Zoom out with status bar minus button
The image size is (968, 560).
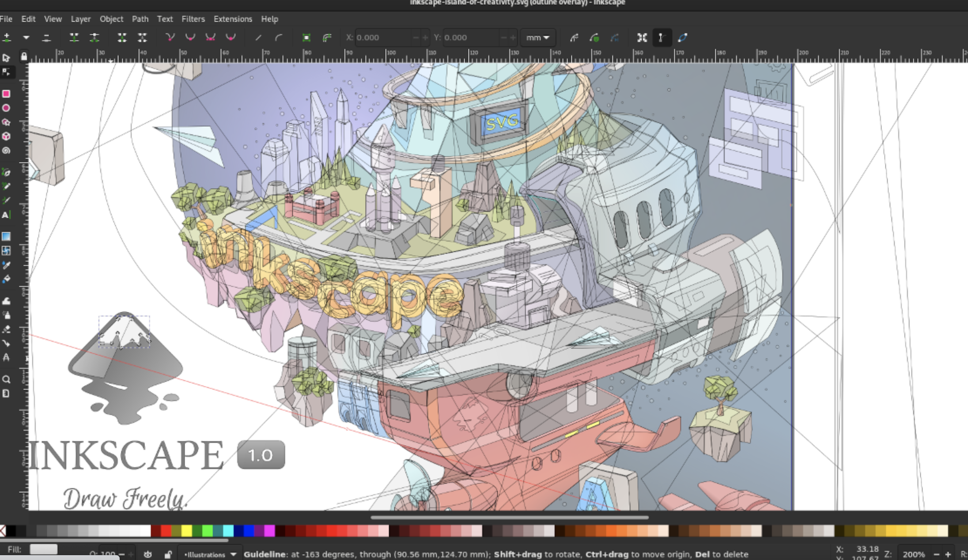tap(937, 554)
